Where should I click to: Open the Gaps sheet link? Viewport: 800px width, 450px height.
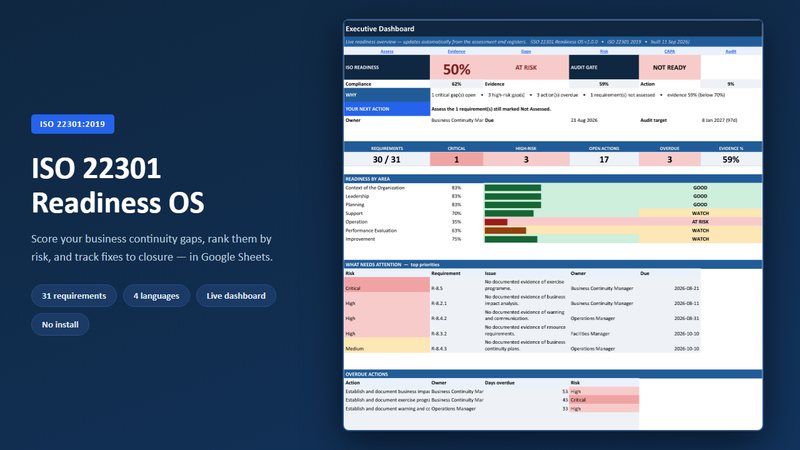pyautogui.click(x=526, y=52)
